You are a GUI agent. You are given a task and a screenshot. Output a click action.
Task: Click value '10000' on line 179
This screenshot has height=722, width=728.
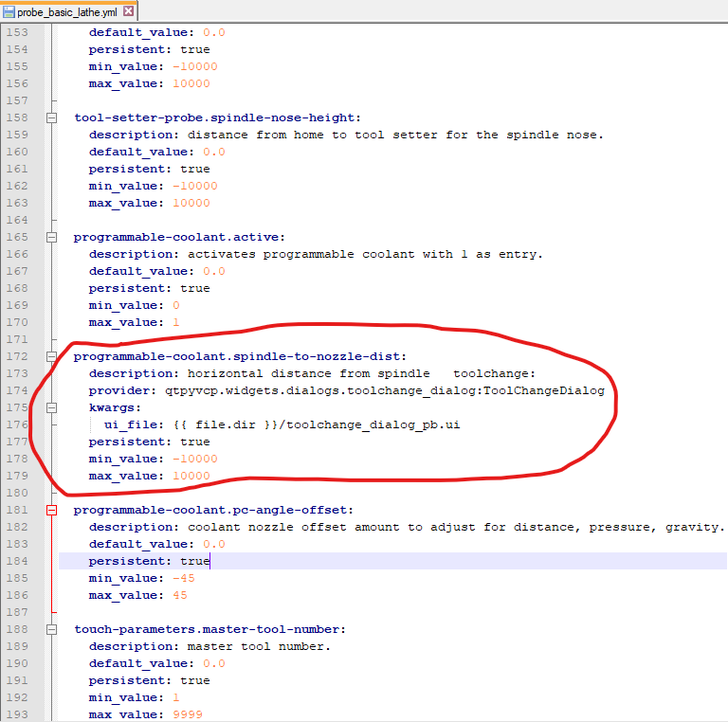[191, 476]
